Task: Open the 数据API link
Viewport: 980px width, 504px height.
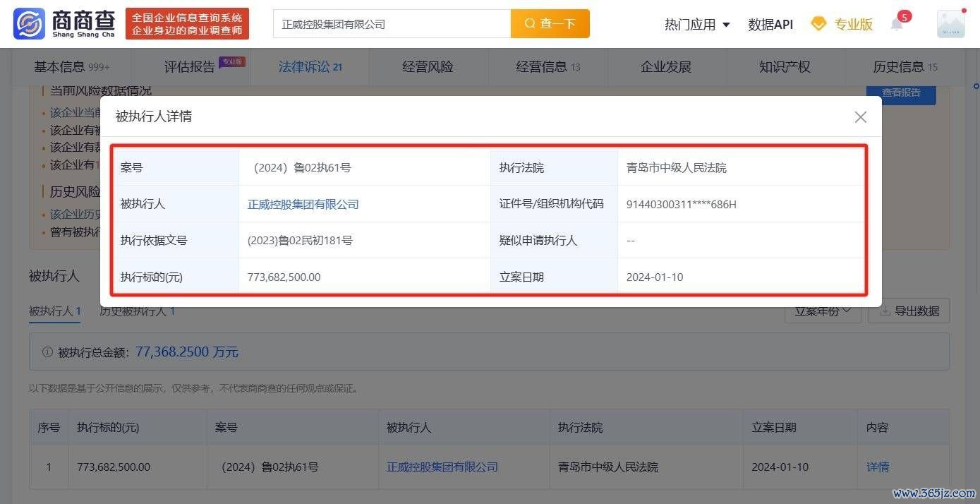Action: [x=770, y=25]
